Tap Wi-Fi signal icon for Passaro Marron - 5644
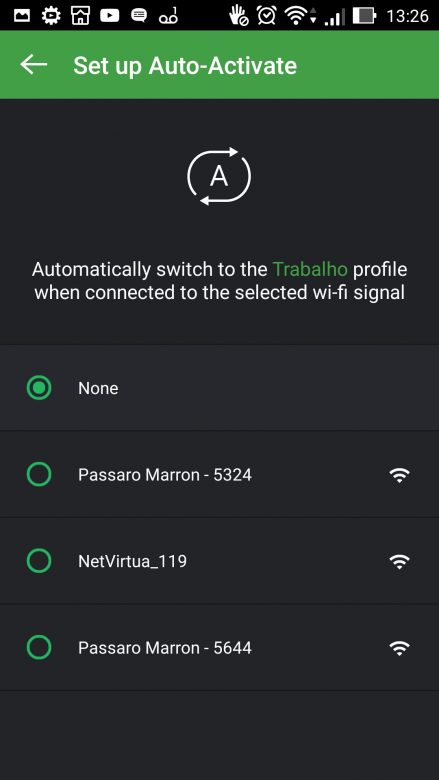Viewport: 439px width, 780px height. pyautogui.click(x=399, y=648)
